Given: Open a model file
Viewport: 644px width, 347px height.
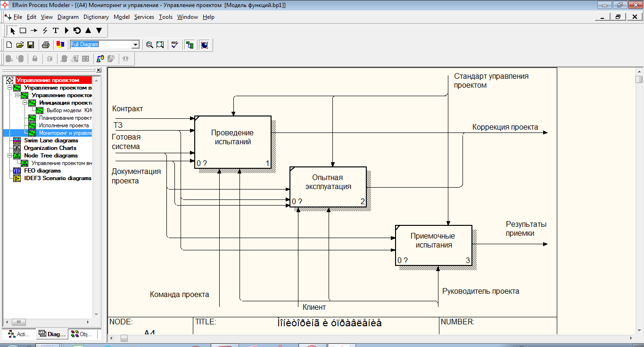Looking at the screenshot, I should tap(20, 45).
